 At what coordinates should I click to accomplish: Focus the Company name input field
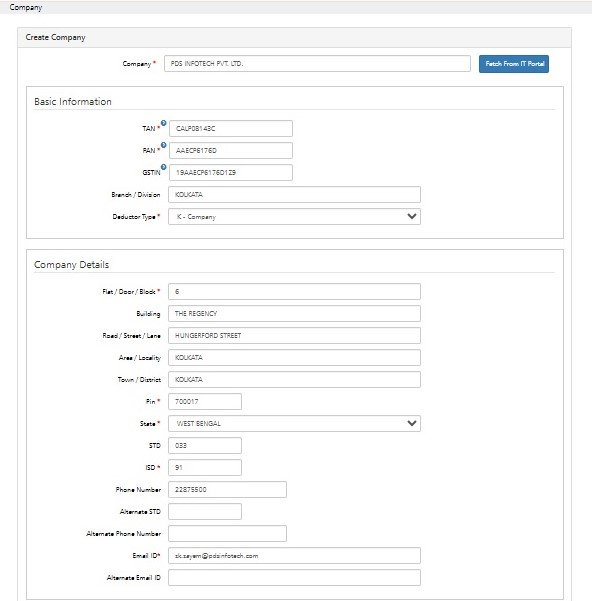click(317, 64)
